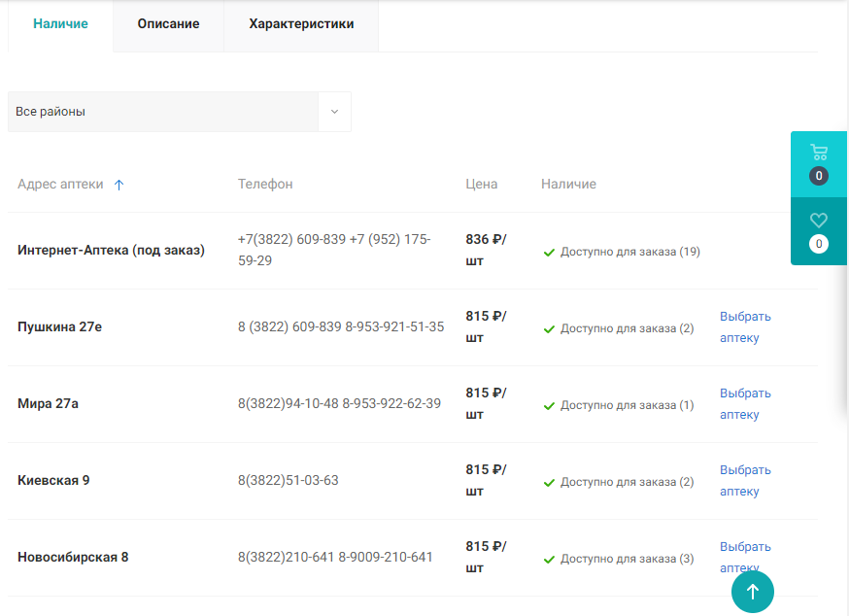Click the Интернет-Аптека phone number

(x=334, y=250)
